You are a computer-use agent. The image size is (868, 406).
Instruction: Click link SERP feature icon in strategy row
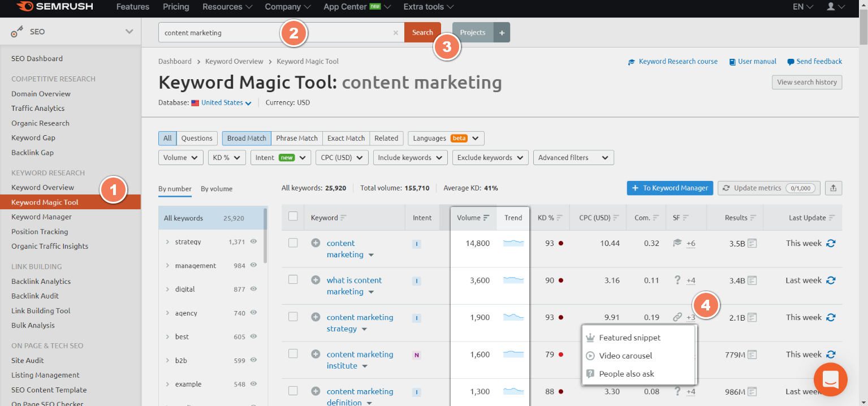677,317
